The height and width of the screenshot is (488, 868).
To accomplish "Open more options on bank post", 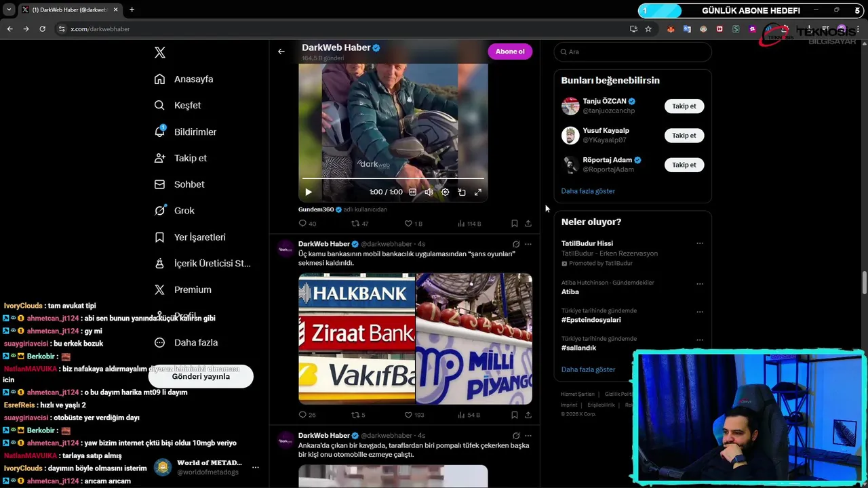I will point(528,244).
